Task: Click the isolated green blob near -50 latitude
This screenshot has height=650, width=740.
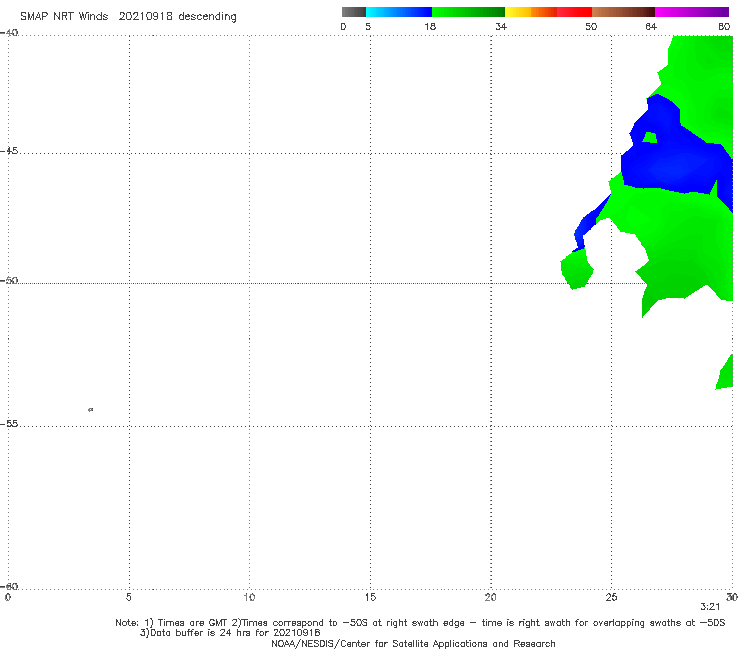Action: [576, 269]
